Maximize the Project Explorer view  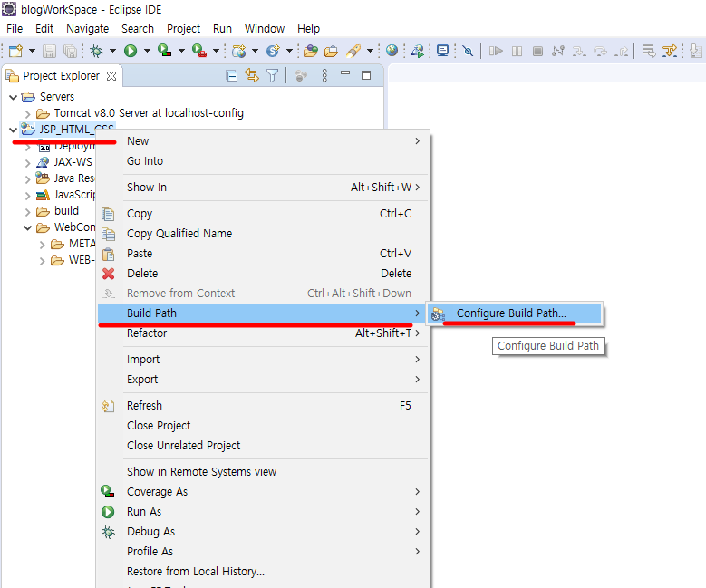[x=366, y=75]
